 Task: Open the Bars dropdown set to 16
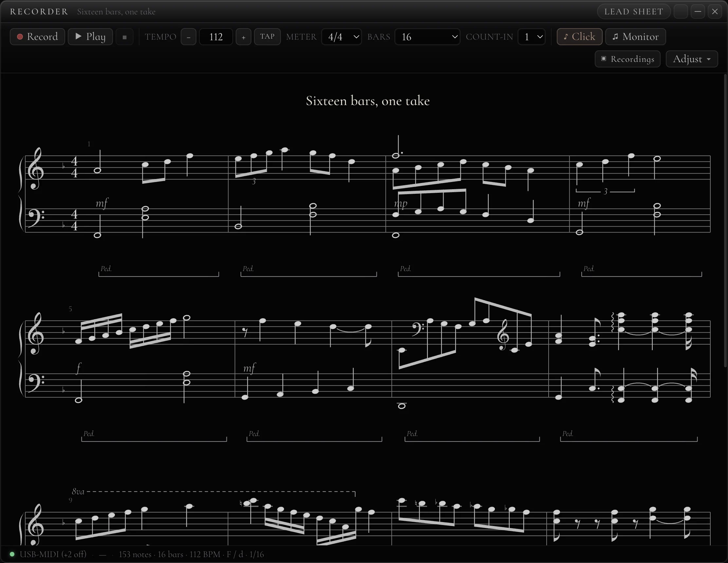click(427, 37)
